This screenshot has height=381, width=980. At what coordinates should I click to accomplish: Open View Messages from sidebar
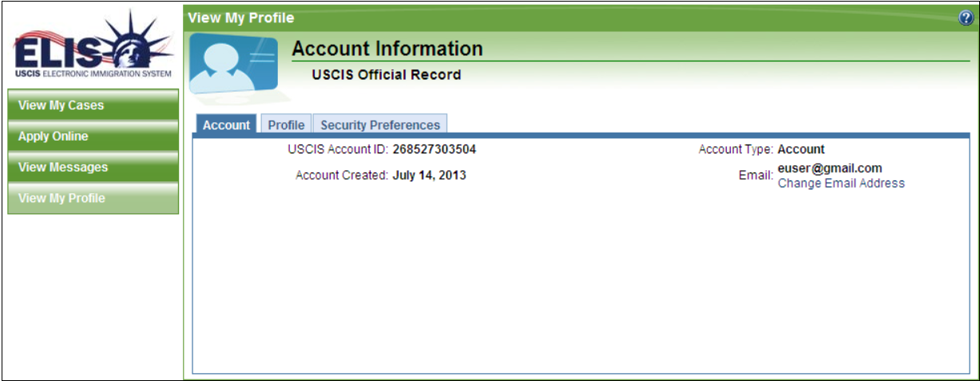click(93, 168)
